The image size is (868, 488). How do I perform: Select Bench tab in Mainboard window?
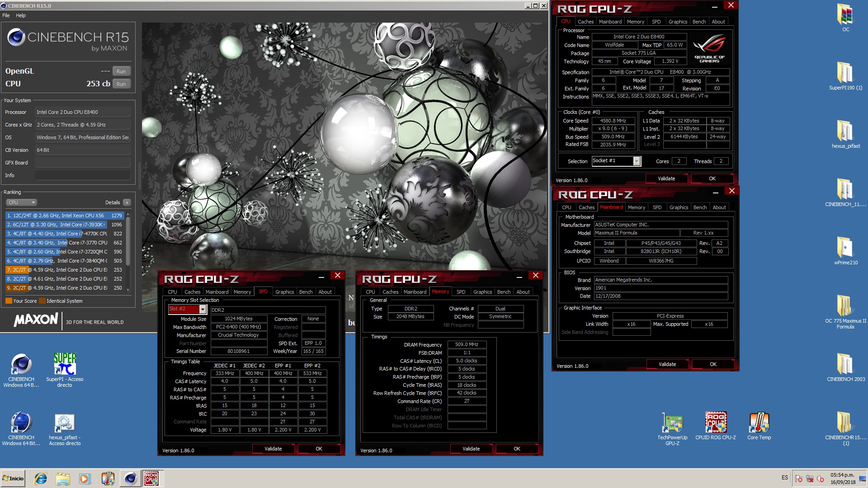point(700,207)
